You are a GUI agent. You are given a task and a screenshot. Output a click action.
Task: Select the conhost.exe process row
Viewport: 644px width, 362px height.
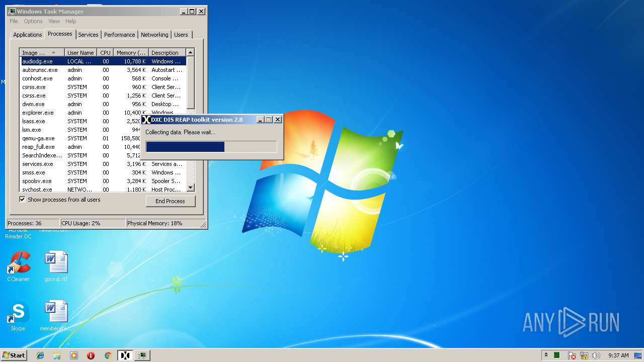click(103, 78)
